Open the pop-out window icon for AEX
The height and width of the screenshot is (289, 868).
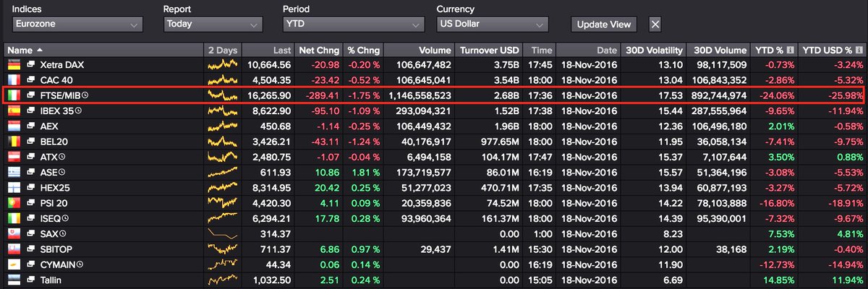click(31, 126)
